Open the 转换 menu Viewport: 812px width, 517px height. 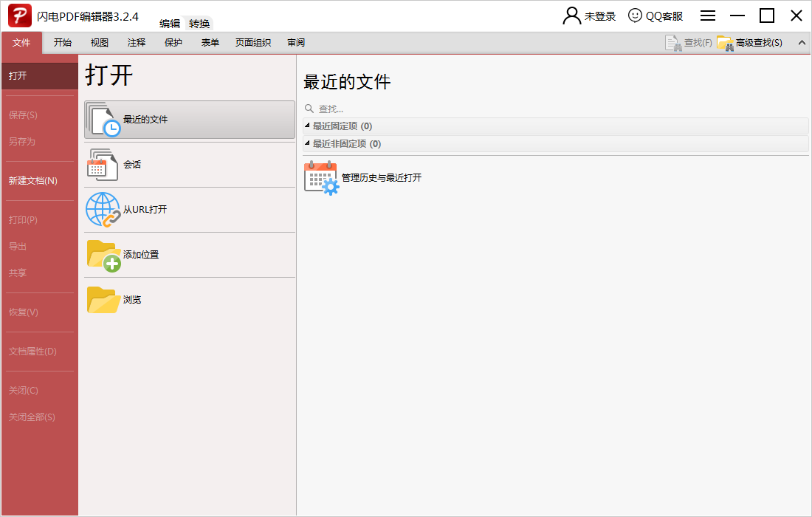[x=198, y=22]
